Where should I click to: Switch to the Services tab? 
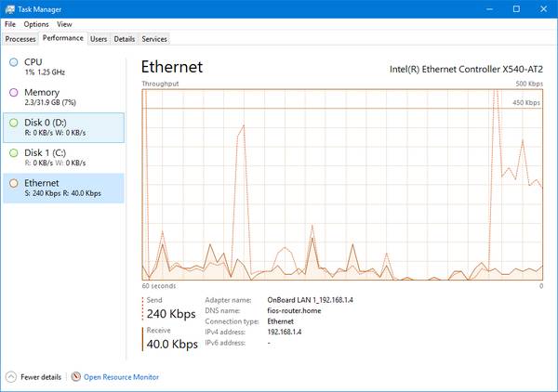click(x=154, y=39)
